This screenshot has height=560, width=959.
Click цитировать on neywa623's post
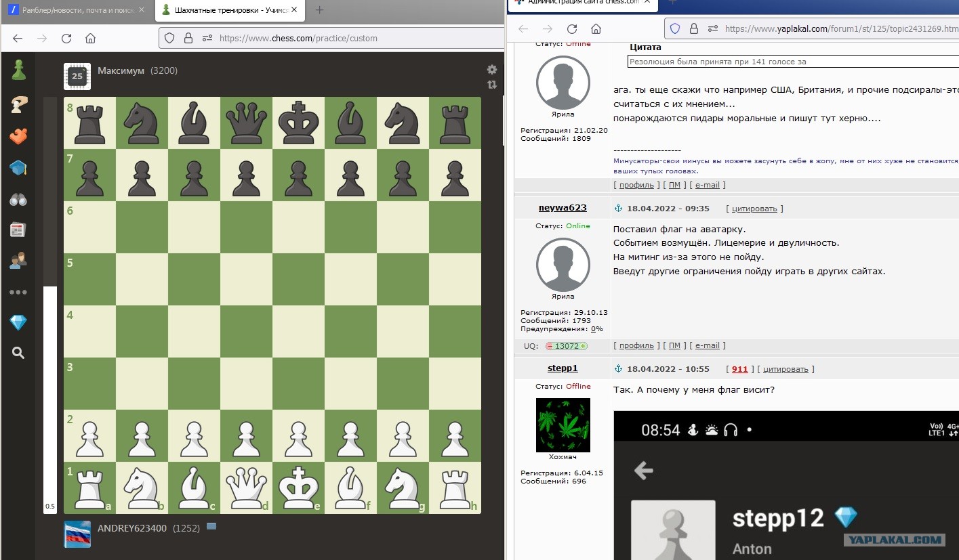(x=754, y=209)
